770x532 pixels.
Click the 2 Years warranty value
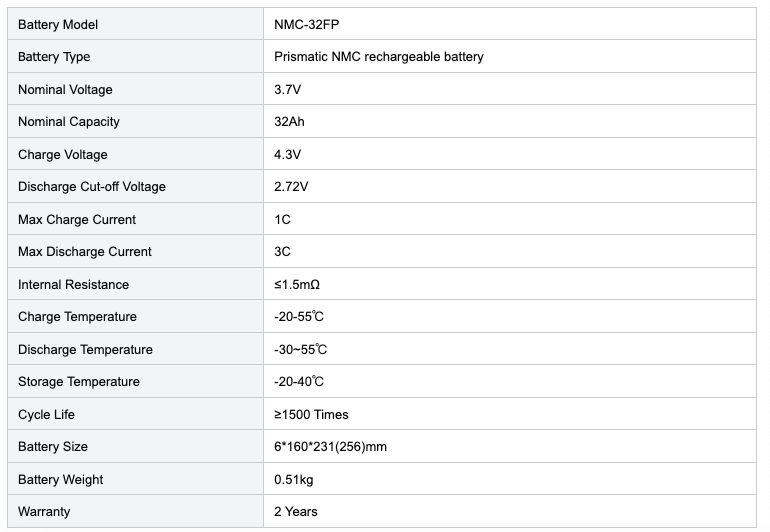point(296,511)
